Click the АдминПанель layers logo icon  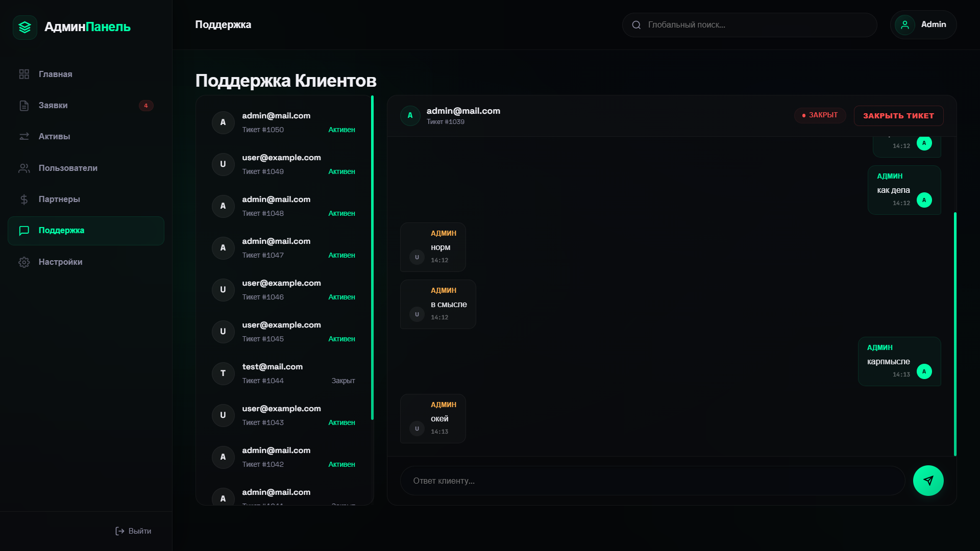25,27
